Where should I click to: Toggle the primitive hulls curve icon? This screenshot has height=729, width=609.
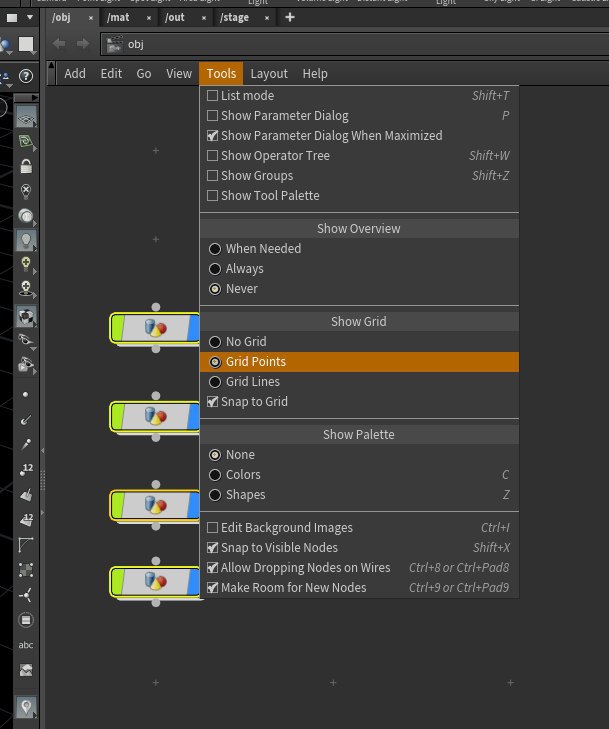coord(26,545)
